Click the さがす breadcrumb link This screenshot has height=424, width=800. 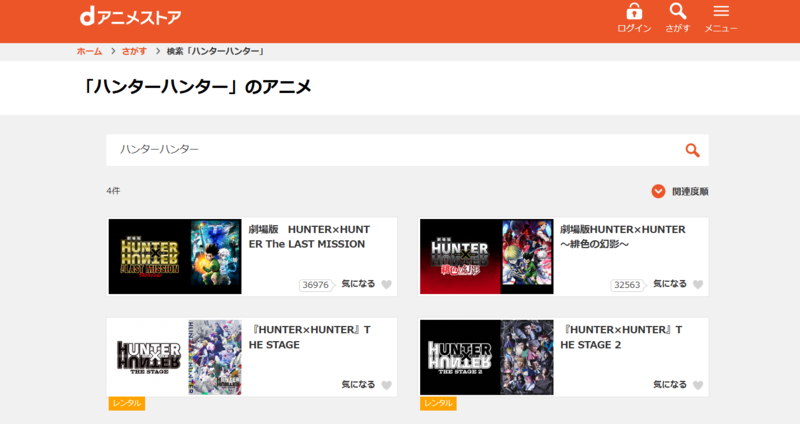coord(134,51)
